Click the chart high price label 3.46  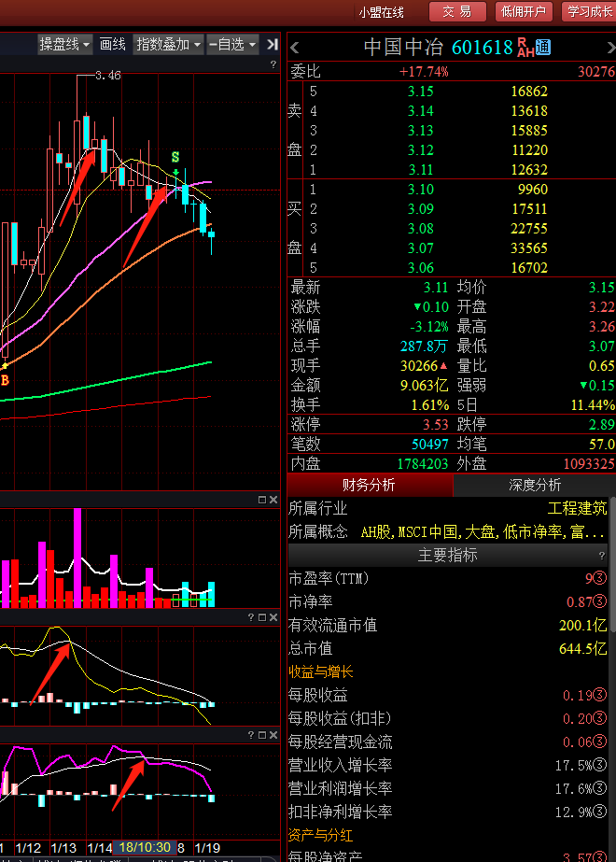coord(107,76)
